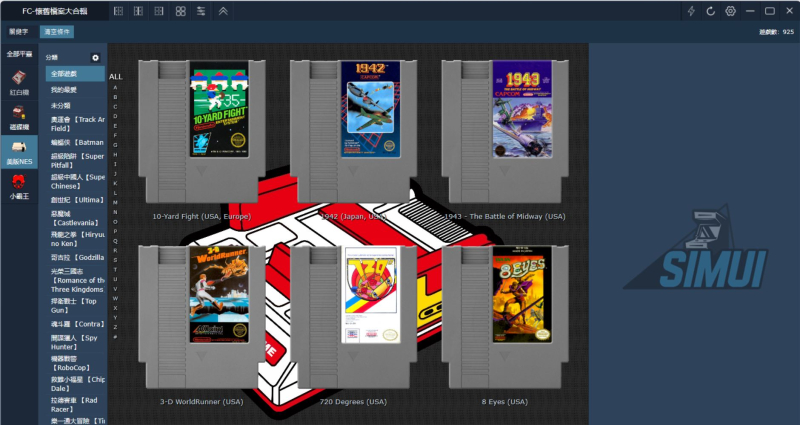Open the 3-D WorldRunner cartridge
This screenshot has width=800, height=425.
pos(202,317)
